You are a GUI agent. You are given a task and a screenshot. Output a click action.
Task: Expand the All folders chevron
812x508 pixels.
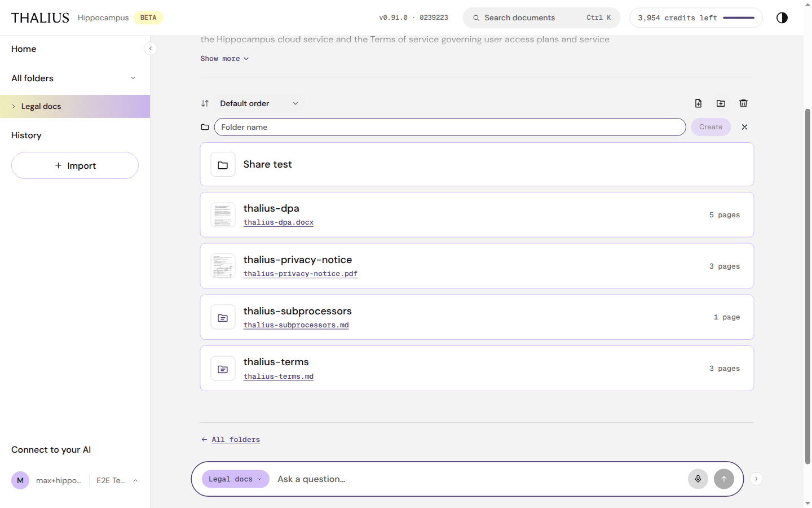point(133,78)
